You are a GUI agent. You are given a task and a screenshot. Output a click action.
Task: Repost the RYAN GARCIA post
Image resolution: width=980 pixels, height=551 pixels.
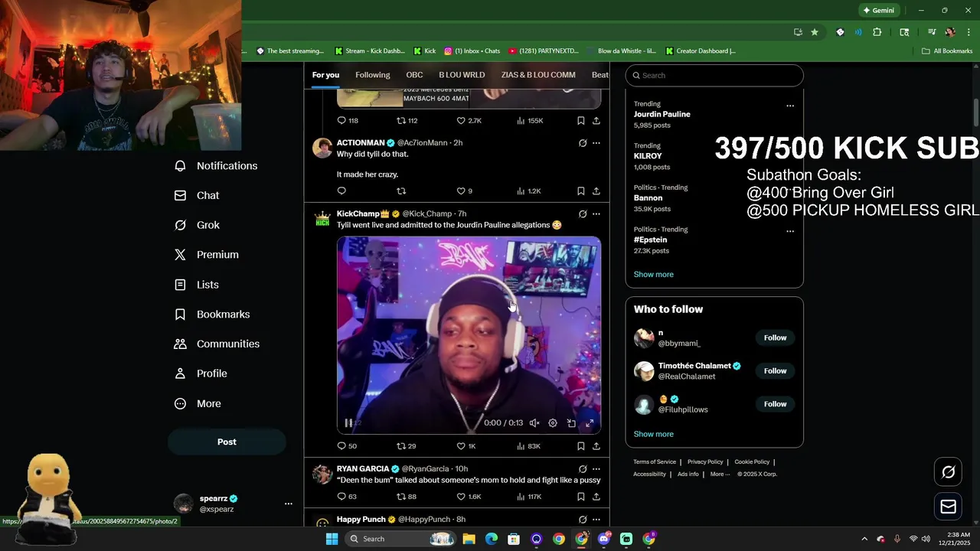[x=407, y=497]
